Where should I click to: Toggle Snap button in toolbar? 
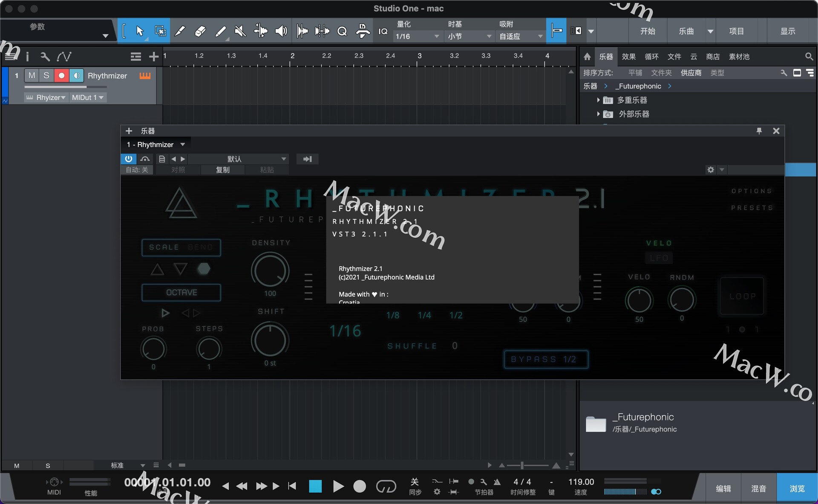point(556,31)
